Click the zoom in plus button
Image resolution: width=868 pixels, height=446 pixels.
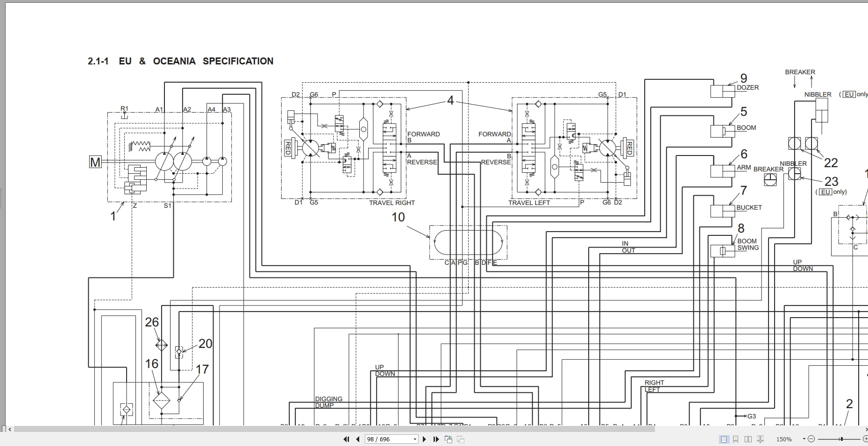click(865, 439)
